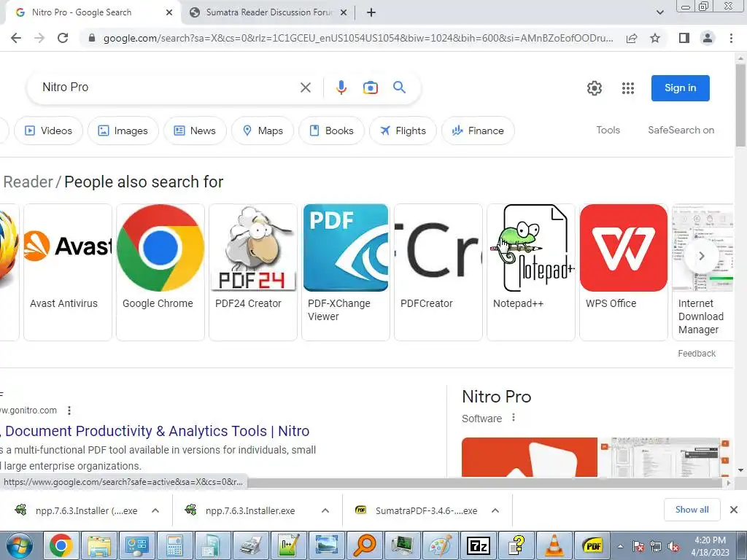The width and height of the screenshot is (747, 560).
Task: Click the address bar URL
Action: click(x=358, y=38)
